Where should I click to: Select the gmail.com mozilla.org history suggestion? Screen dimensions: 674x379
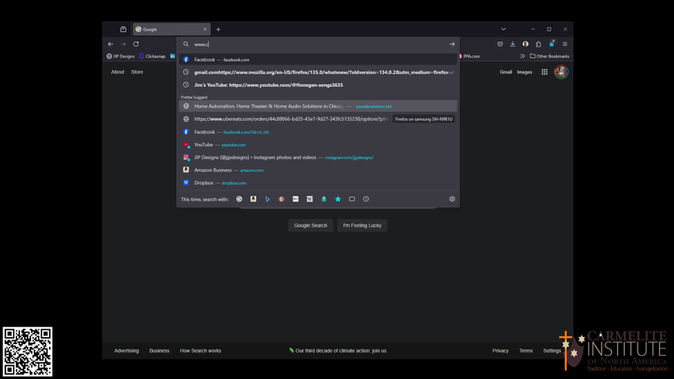point(318,72)
